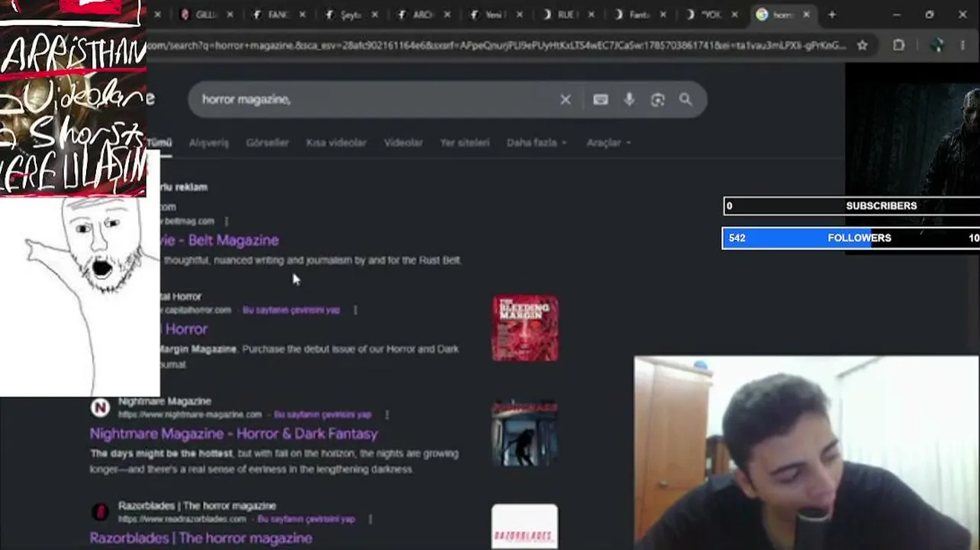Screen dimensions: 980x550
Task: Open the Nightmare Magazine - Horror & Dark Fantasy result
Action: pyautogui.click(x=234, y=434)
